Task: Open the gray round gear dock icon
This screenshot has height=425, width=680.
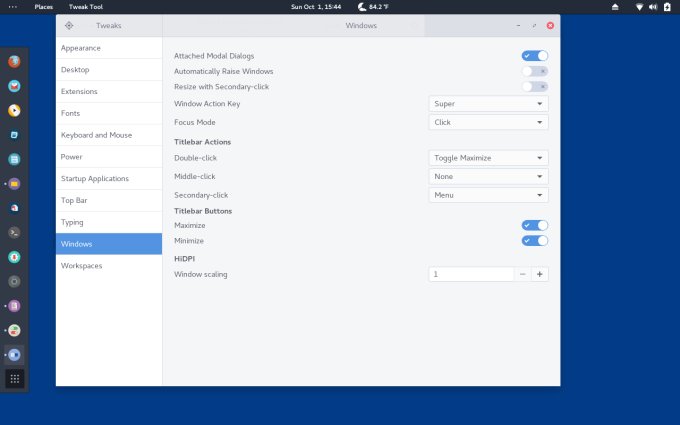Action: [x=14, y=281]
